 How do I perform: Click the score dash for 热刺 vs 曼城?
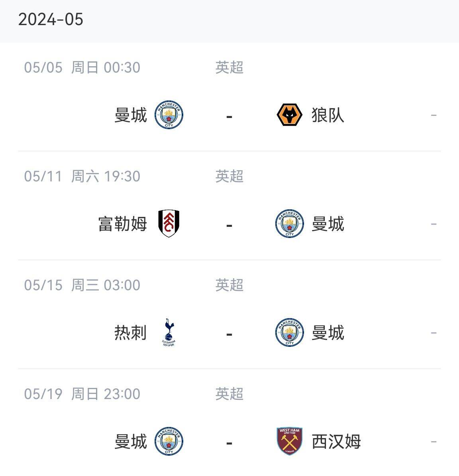(229, 334)
